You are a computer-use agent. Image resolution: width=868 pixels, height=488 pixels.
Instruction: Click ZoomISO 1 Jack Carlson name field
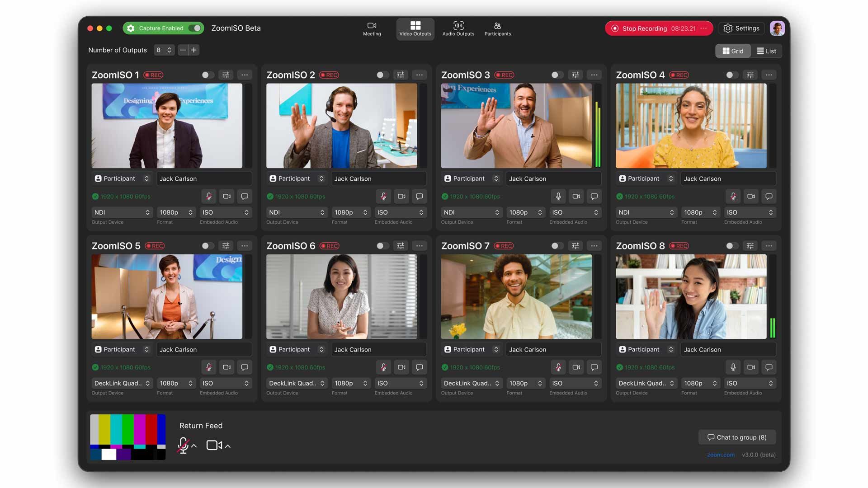tap(204, 178)
